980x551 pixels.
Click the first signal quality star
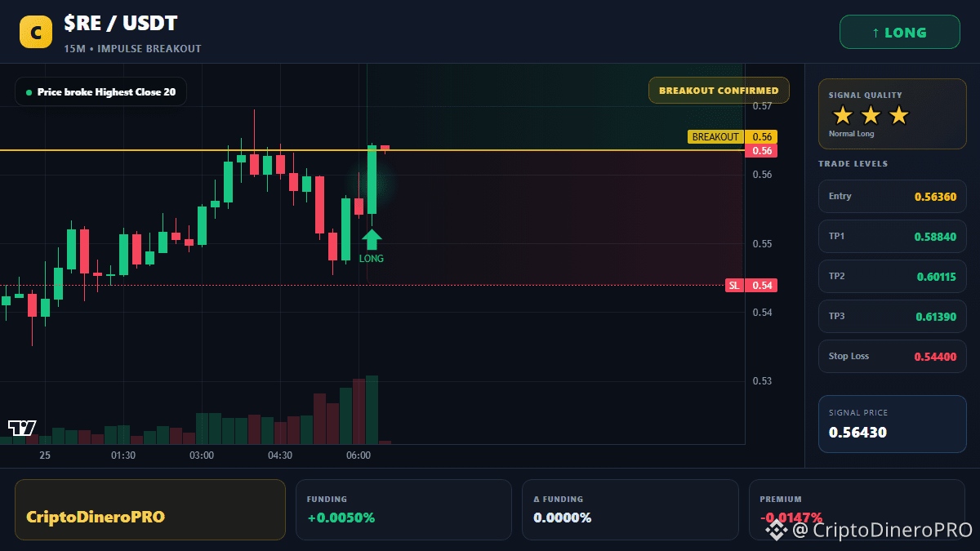[843, 115]
